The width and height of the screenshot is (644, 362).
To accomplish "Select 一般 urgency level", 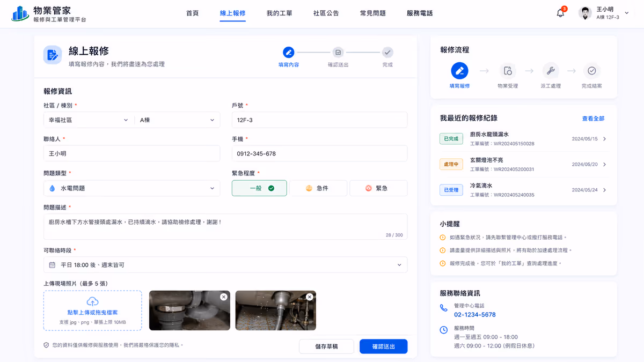I will coord(259,188).
